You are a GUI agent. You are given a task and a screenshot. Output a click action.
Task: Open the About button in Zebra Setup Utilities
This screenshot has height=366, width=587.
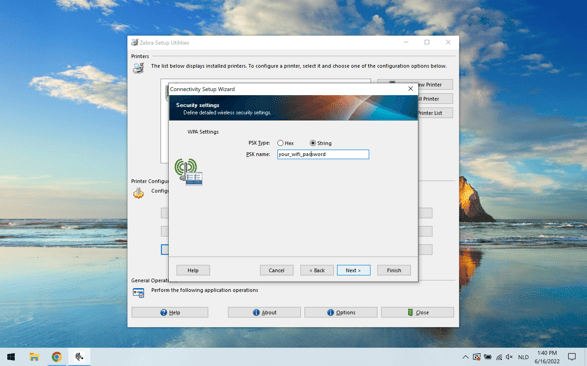point(264,312)
